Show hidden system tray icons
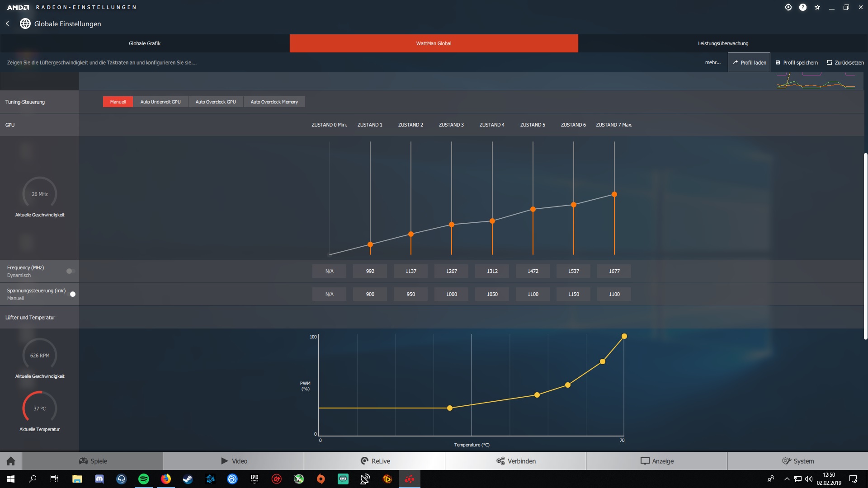The width and height of the screenshot is (868, 488). [x=787, y=479]
